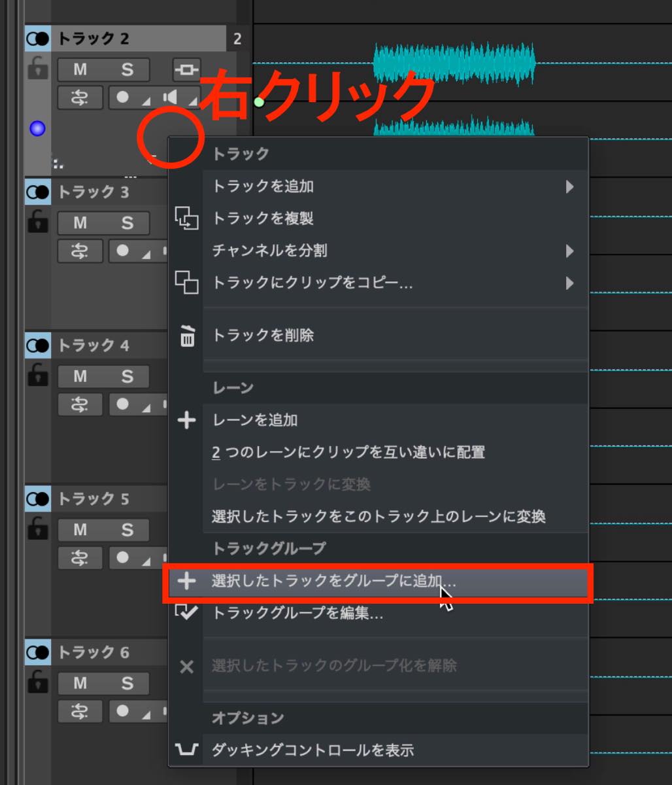
Task: Open monitor options arrow on トラック 2
Action: [193, 101]
